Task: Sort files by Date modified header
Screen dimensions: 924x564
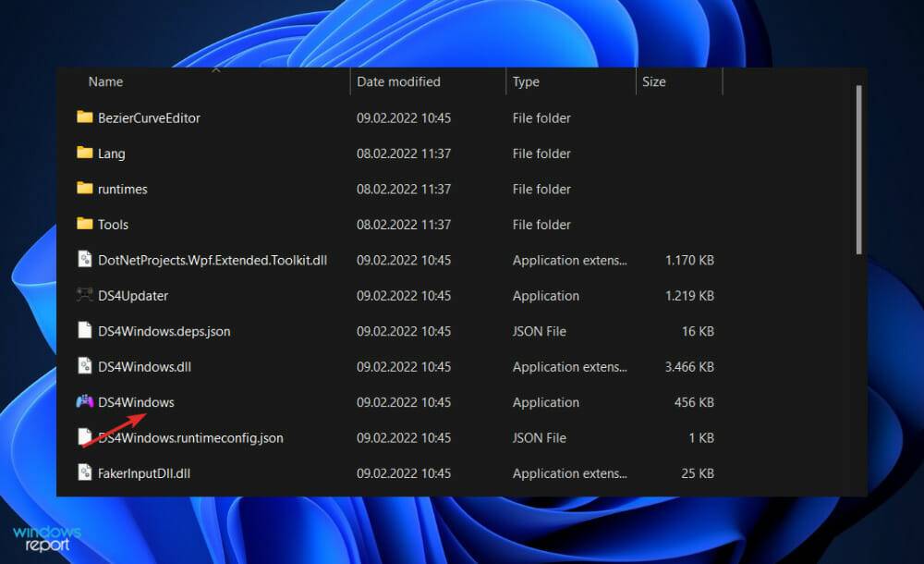Action: point(397,81)
